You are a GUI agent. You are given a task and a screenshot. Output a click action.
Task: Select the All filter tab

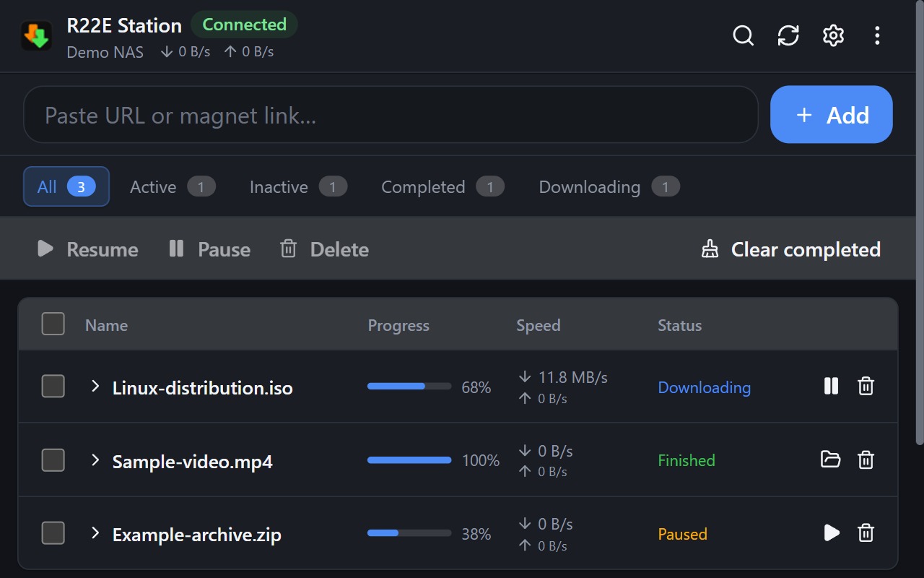pos(66,187)
